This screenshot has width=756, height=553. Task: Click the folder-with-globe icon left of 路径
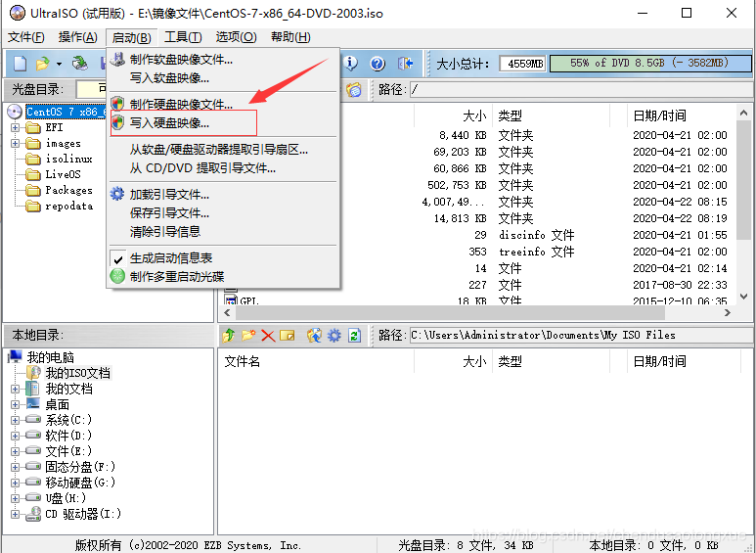(354, 89)
